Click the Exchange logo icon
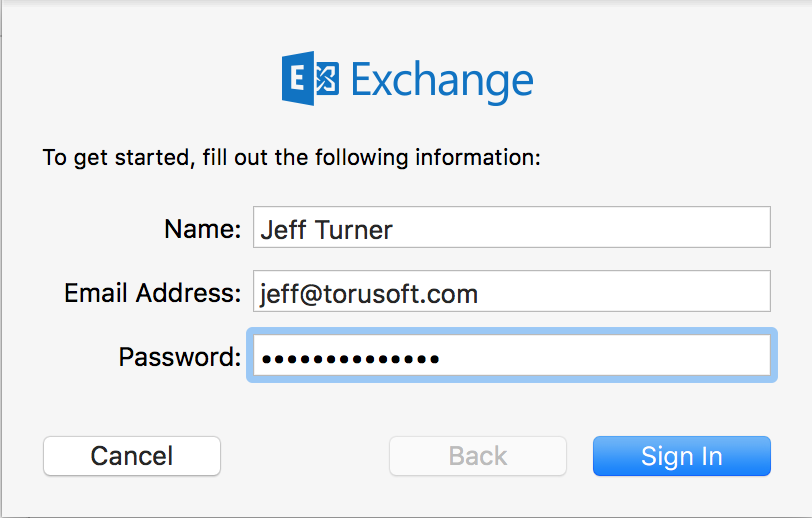The width and height of the screenshot is (812, 518). 310,78
